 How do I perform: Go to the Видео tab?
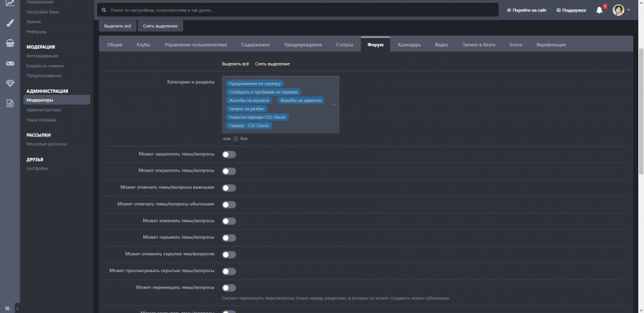click(442, 45)
